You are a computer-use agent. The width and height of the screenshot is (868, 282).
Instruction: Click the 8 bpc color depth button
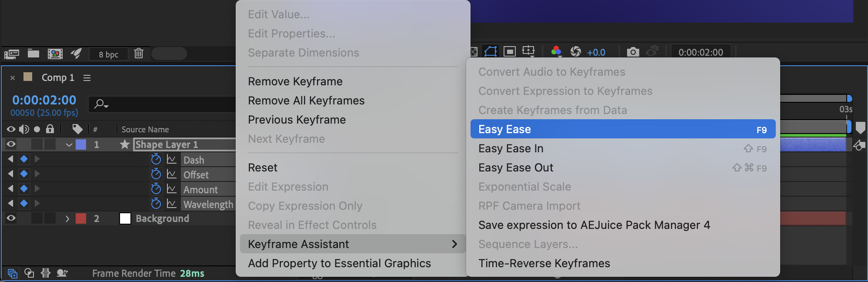tap(109, 54)
